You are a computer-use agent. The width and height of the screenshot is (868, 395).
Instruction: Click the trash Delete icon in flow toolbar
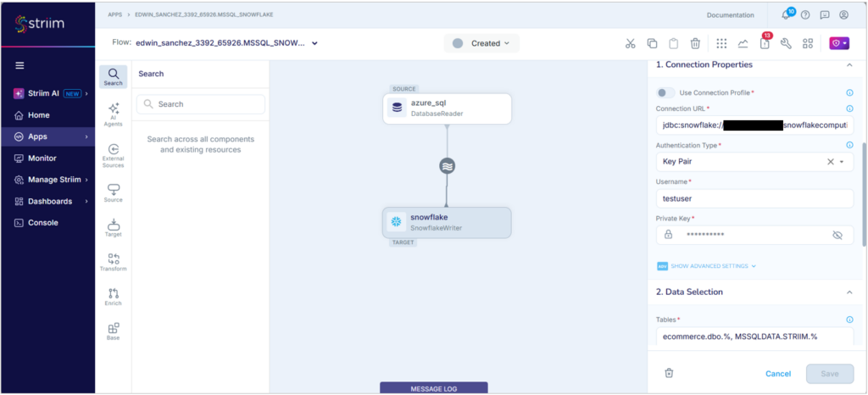click(695, 44)
